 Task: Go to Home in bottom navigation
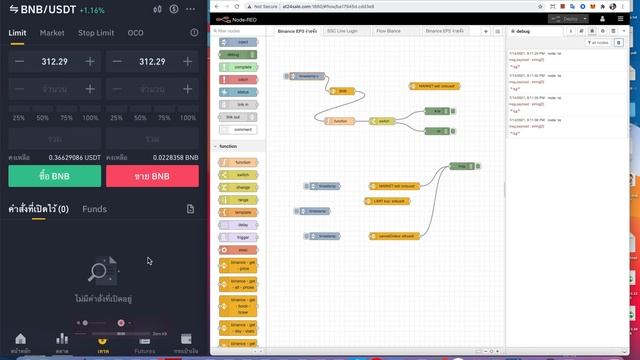pos(20,343)
